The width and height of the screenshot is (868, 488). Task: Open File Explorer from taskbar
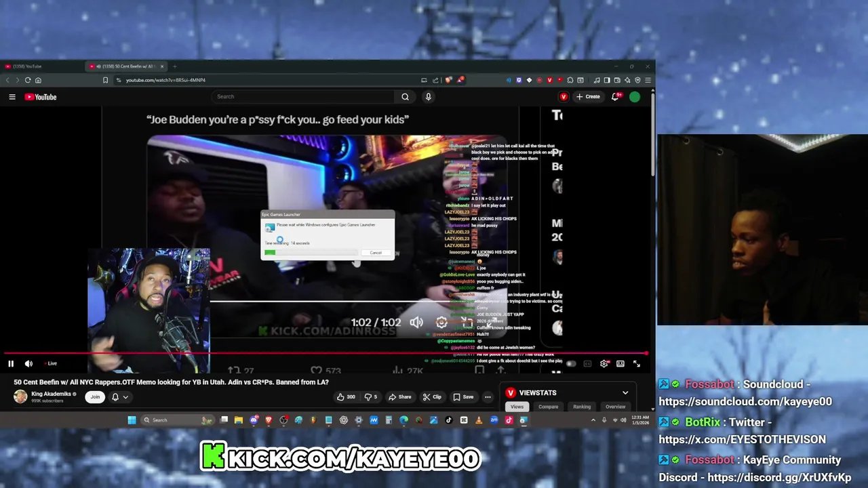coord(239,420)
